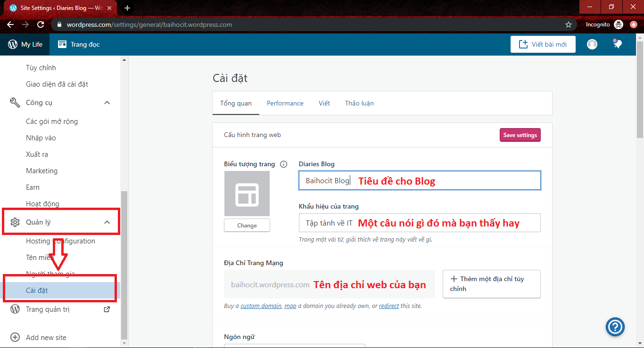Click Viết bài mới button
The width and height of the screenshot is (644, 348).
click(543, 44)
